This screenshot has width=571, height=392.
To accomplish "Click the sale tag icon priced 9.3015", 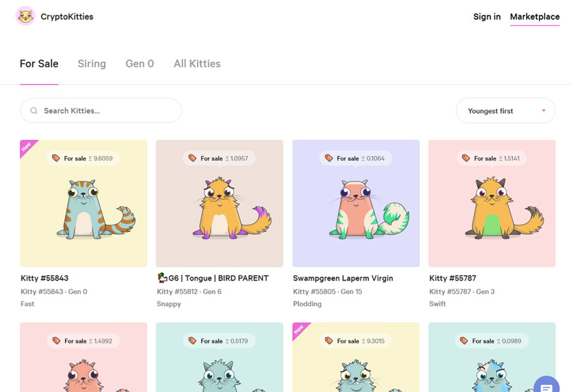I will tap(329, 340).
